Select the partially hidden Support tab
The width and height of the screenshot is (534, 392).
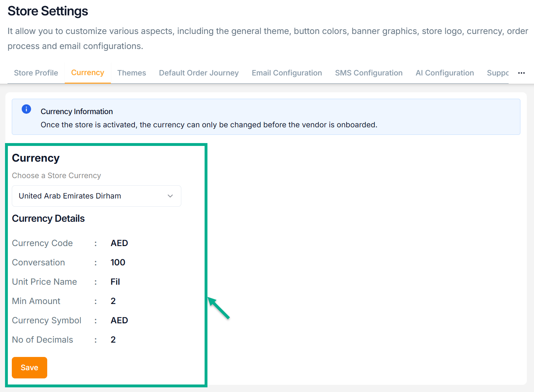(498, 73)
